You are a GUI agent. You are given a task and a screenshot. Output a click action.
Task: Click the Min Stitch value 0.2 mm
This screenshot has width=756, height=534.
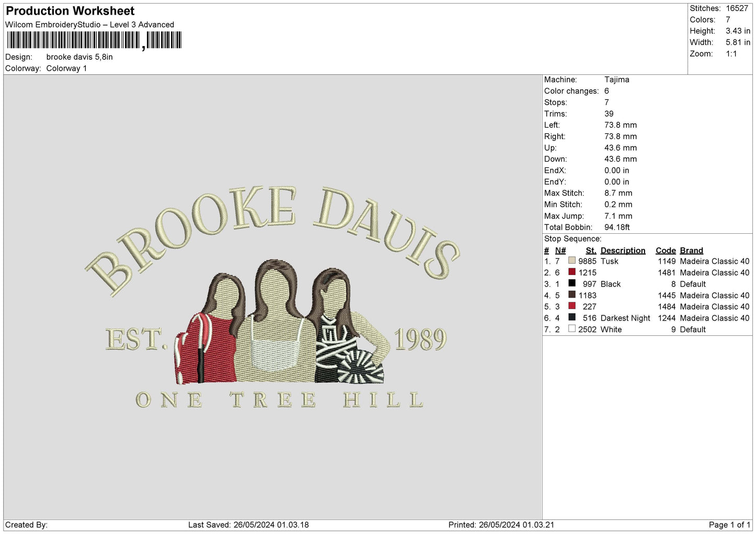click(618, 204)
